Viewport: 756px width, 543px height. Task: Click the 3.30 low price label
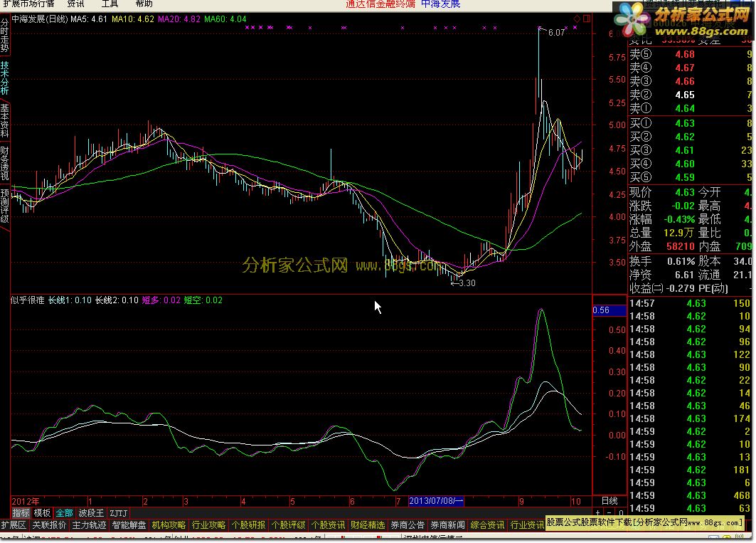[467, 283]
